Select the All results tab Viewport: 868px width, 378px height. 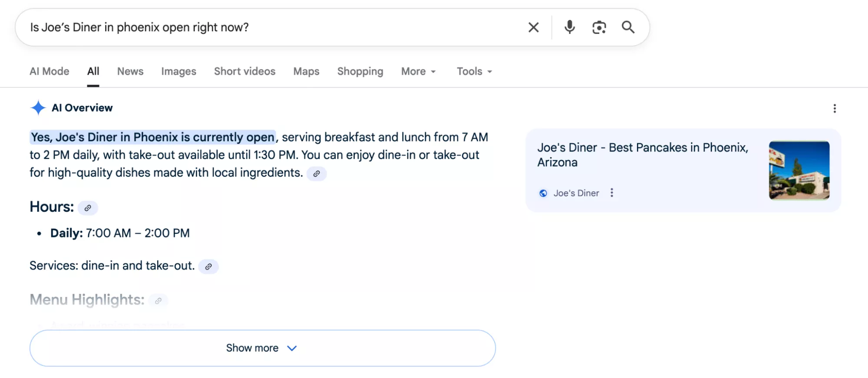[93, 71]
